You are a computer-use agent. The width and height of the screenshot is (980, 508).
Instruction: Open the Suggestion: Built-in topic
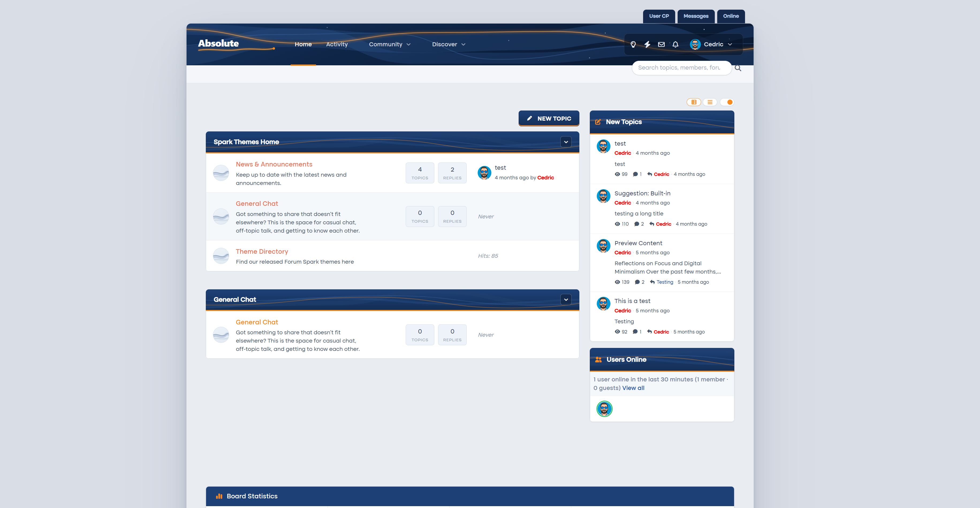click(642, 193)
